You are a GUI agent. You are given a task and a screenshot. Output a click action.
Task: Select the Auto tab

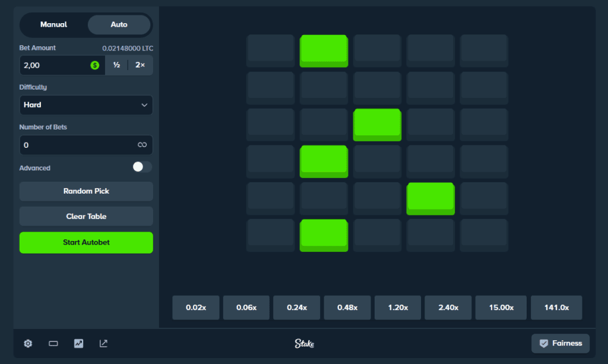[119, 25]
